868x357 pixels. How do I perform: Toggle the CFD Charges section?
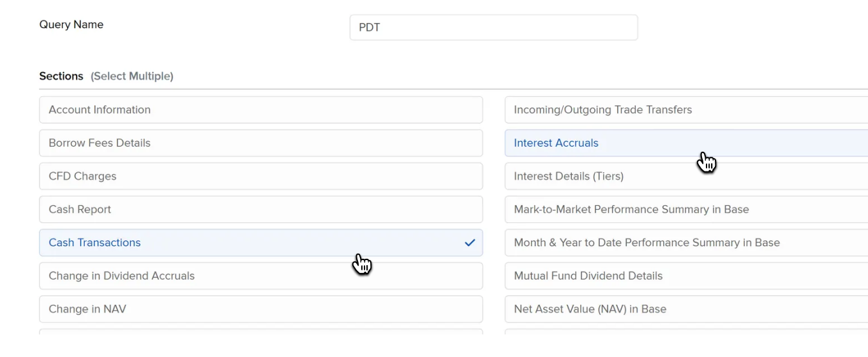coord(260,176)
